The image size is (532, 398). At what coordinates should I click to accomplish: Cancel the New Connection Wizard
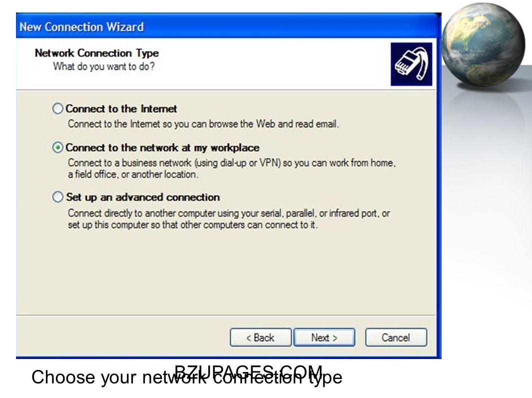click(396, 337)
